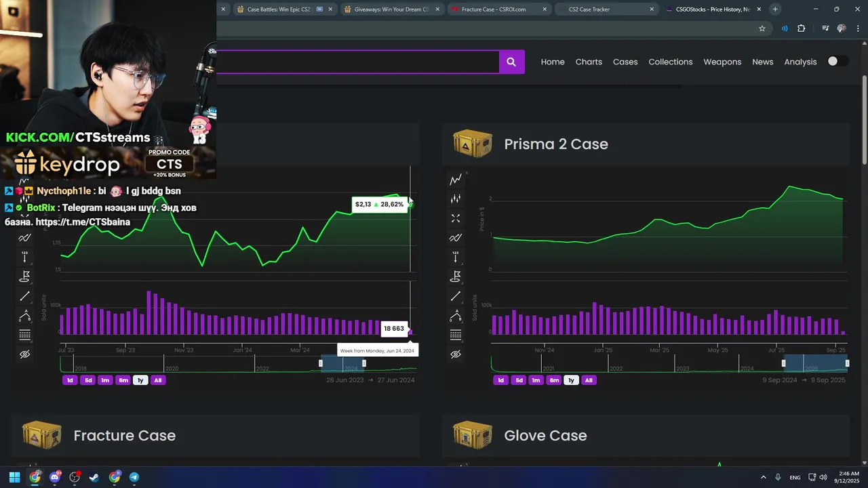The width and height of the screenshot is (868, 488).
Task: Switch Prisma 2 chart to candlestick view
Action: [x=456, y=199]
